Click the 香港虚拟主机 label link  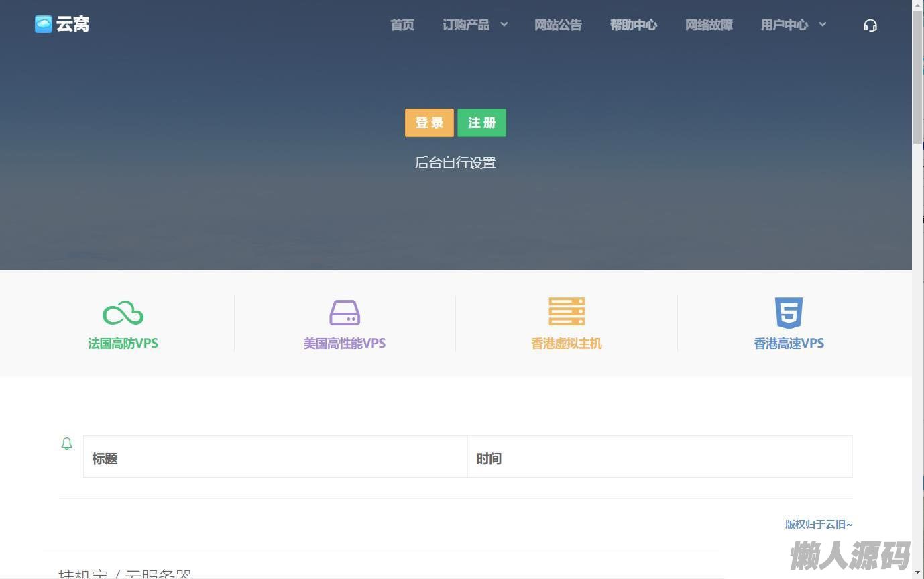(x=567, y=344)
